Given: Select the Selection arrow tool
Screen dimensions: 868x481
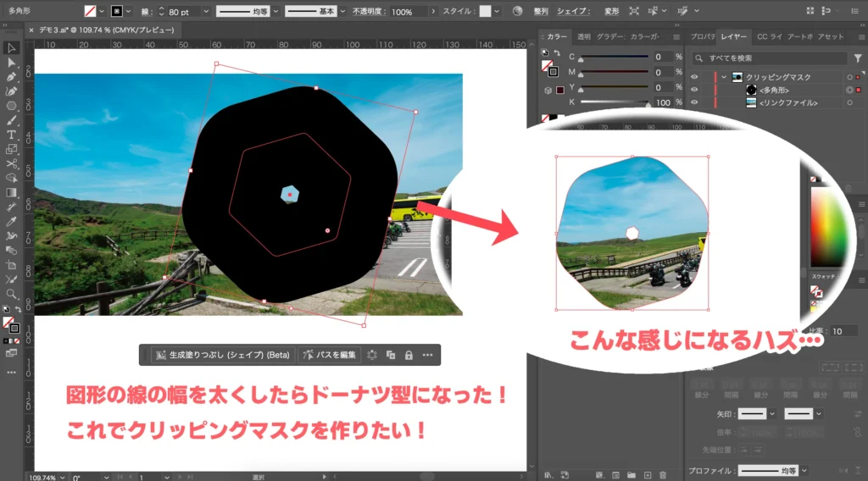Looking at the screenshot, I should tap(12, 48).
